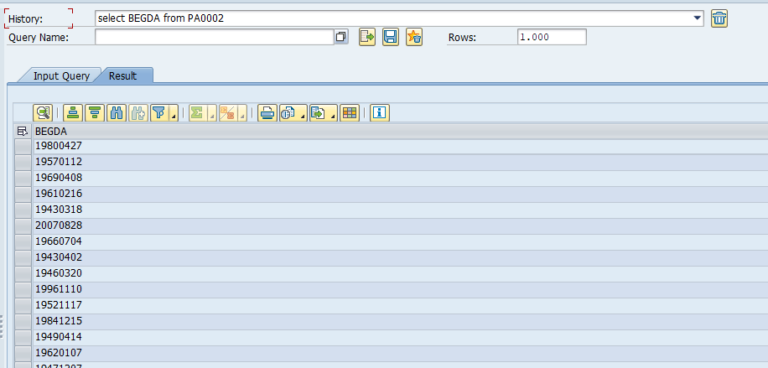Click the load query icon with green arrow

tap(367, 37)
